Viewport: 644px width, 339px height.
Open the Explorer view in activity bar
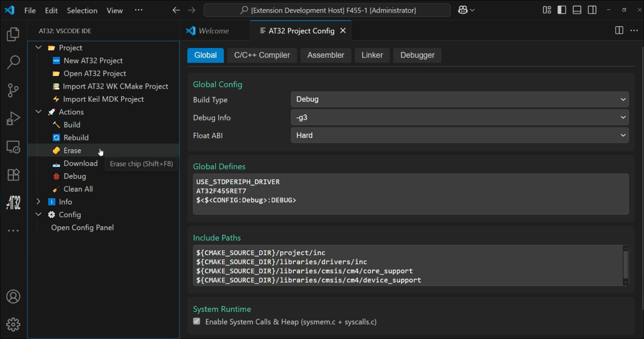[13, 34]
